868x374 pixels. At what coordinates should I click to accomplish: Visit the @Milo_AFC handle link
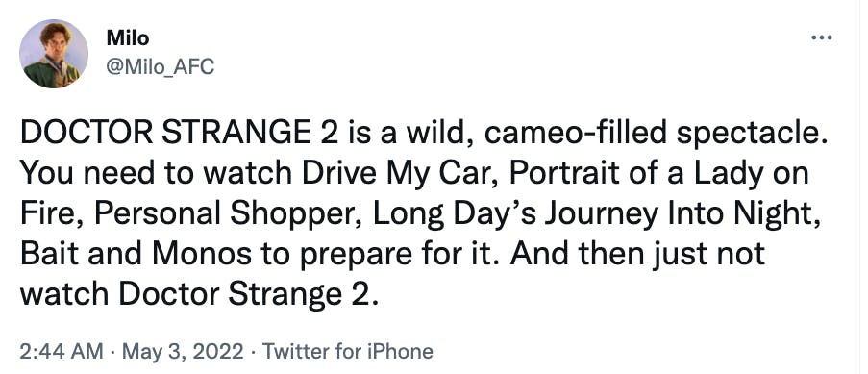[160, 67]
